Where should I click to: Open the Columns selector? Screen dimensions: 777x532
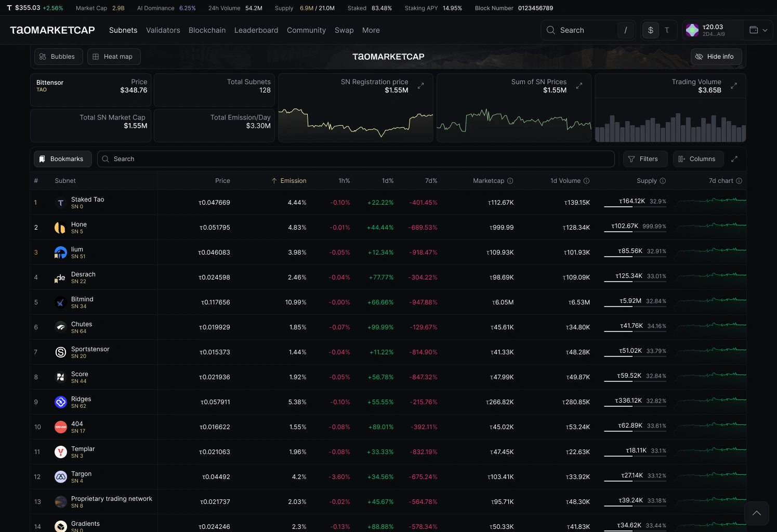point(697,159)
